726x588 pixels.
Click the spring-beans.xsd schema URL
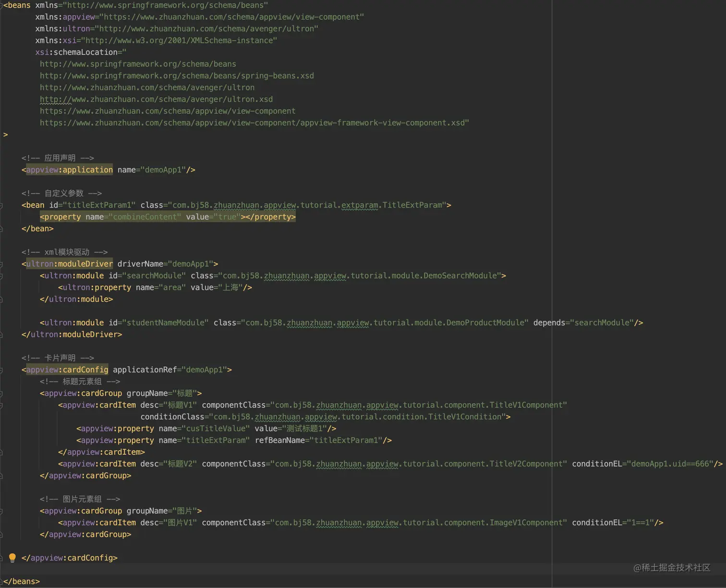(177, 76)
